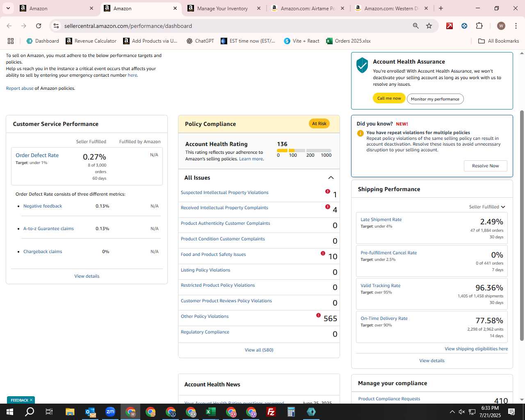Click the Other Policy Violations alert icon
The image size is (525, 420).
click(x=318, y=315)
